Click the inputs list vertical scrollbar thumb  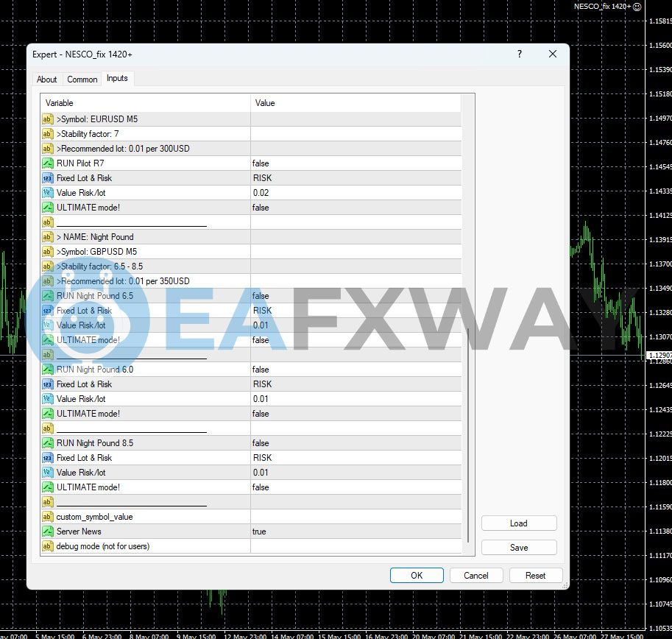[x=468, y=436]
